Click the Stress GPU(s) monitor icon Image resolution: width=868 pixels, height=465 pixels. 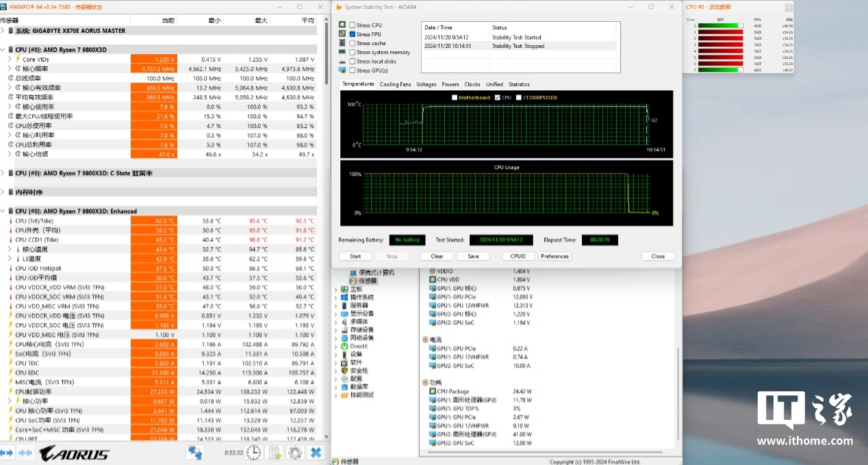[342, 70]
